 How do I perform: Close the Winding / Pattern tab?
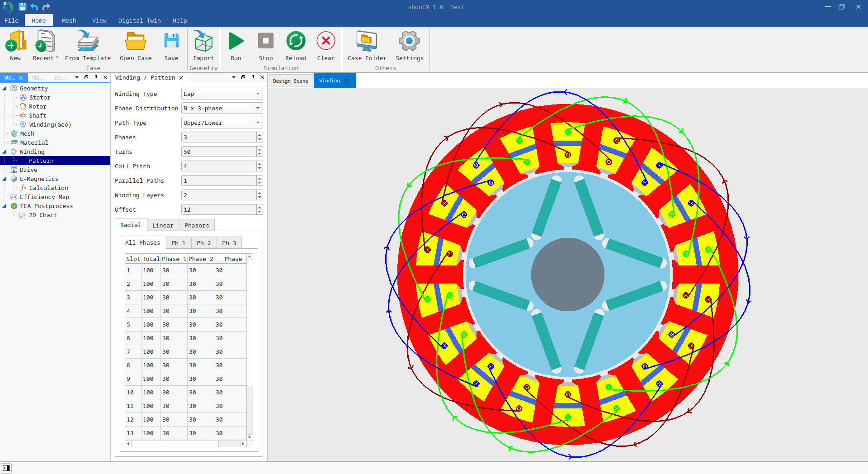coord(181,78)
